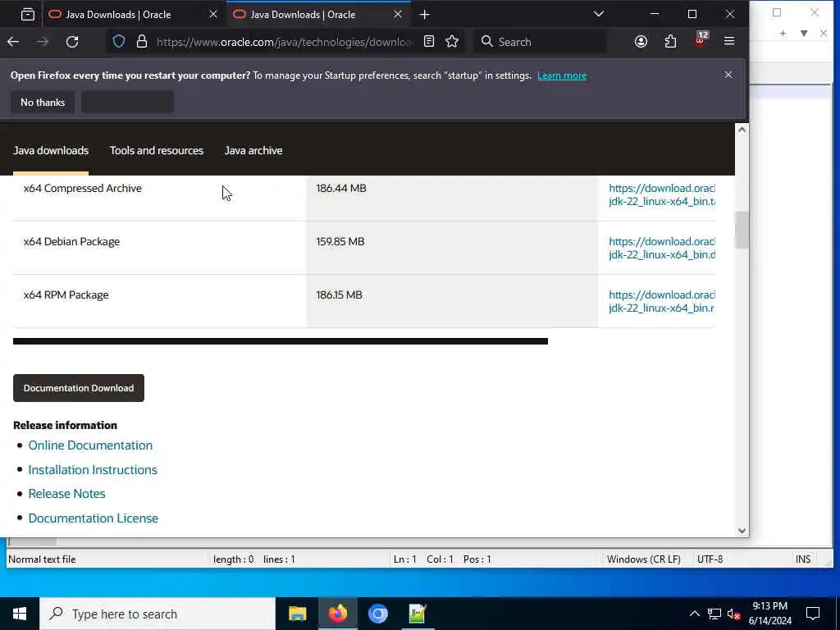Open tracking protection shield icon

pyautogui.click(x=119, y=41)
